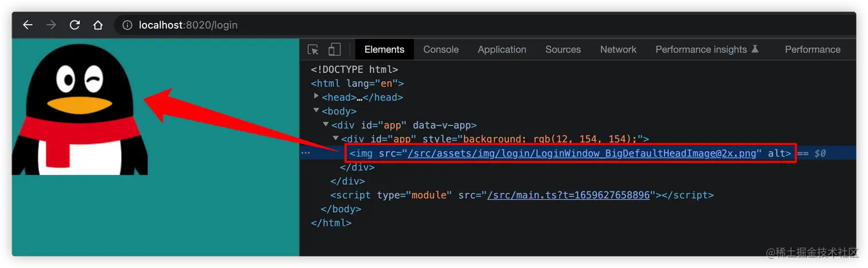Open the Application tab
This screenshot has height=268, width=868.
502,49
